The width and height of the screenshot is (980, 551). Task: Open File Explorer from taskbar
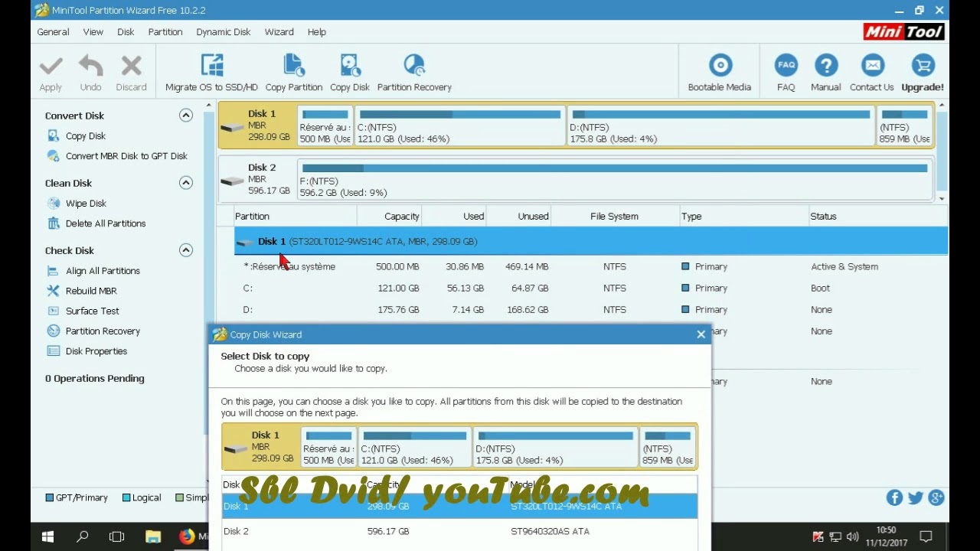152,537
